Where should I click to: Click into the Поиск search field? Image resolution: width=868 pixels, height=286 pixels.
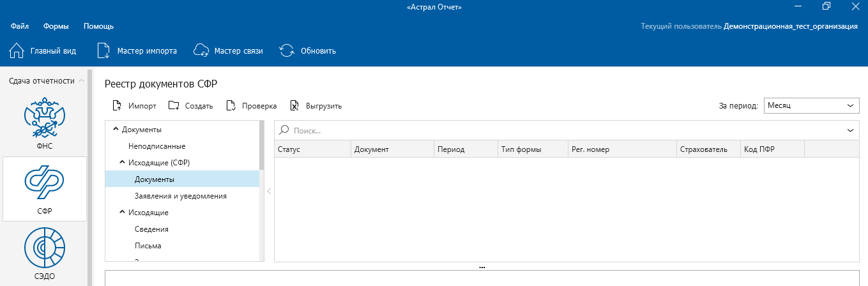[x=562, y=130]
